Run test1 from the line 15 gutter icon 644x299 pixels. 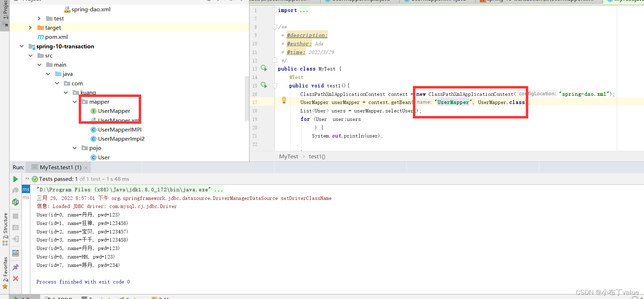point(264,85)
